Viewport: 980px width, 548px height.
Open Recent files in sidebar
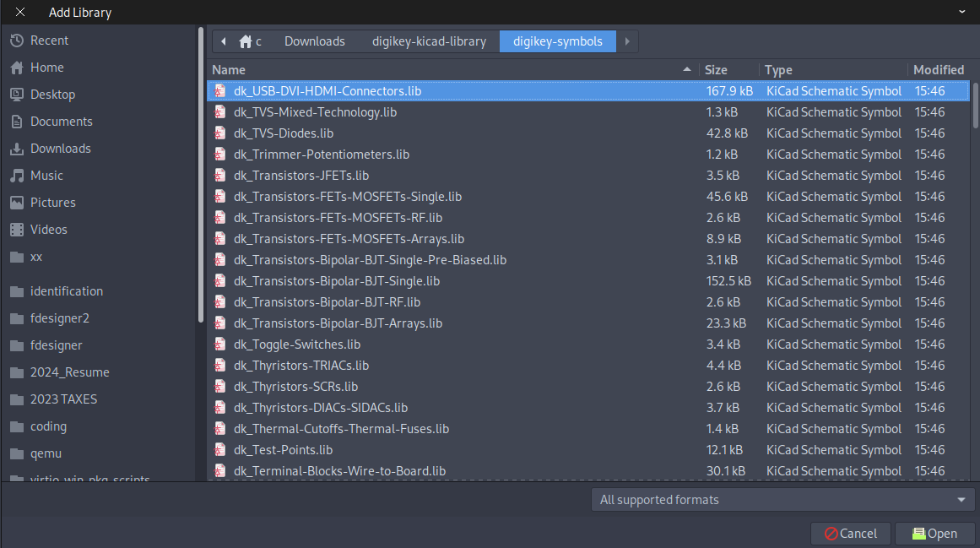point(49,41)
